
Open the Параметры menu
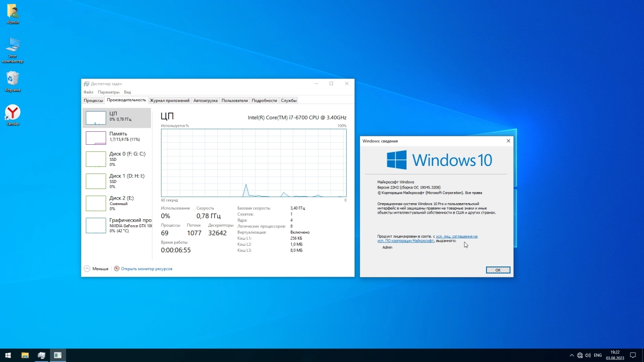pyautogui.click(x=109, y=92)
